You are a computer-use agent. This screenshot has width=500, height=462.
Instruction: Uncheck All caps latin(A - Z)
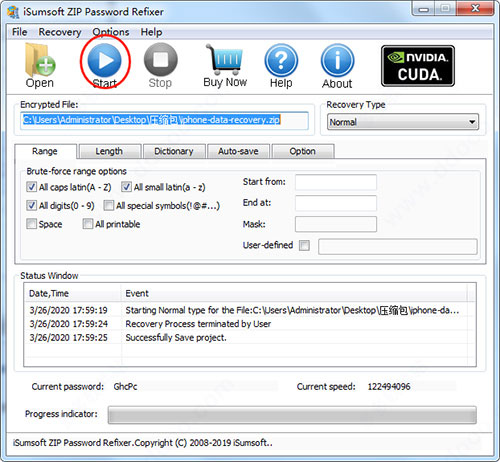[31, 187]
